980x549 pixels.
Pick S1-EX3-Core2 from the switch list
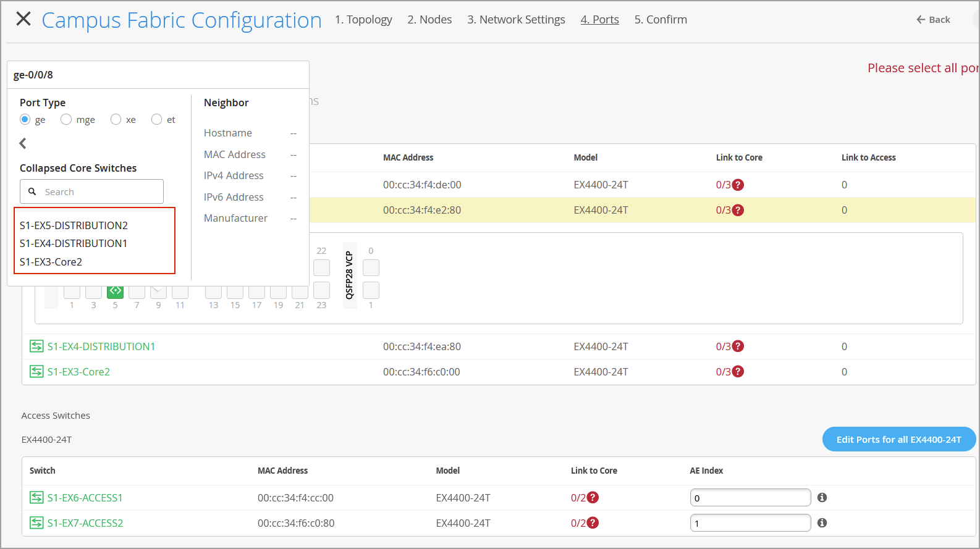[x=51, y=262]
